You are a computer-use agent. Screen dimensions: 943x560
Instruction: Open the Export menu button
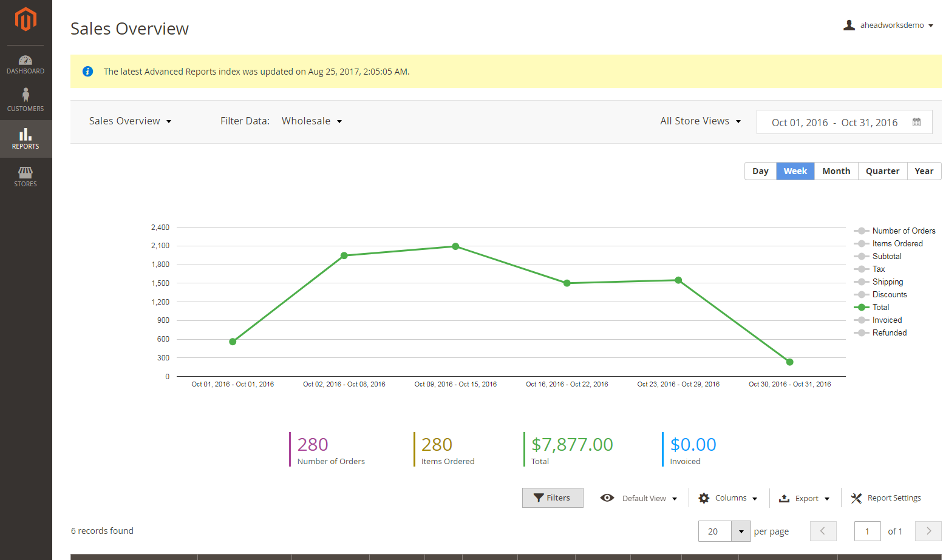[805, 498]
